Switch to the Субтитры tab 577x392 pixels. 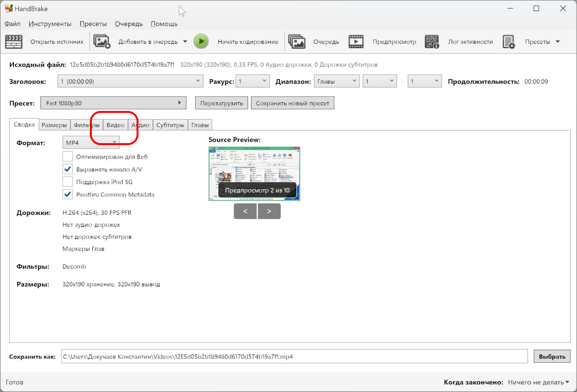[170, 125]
